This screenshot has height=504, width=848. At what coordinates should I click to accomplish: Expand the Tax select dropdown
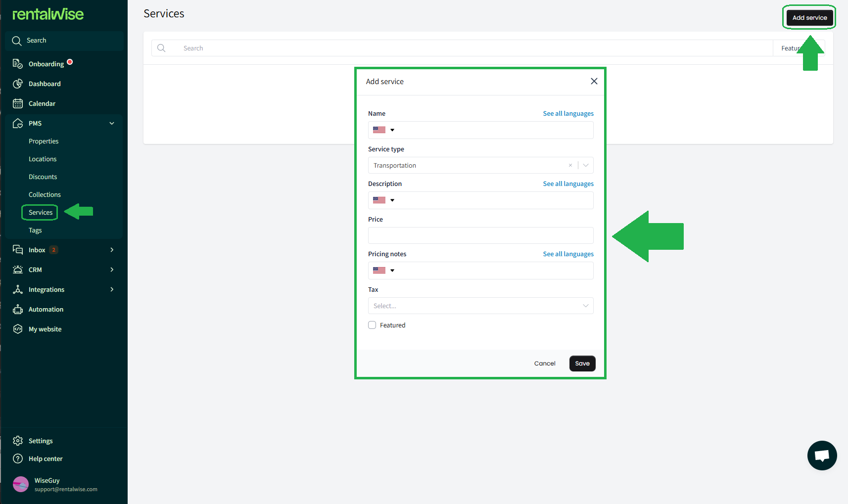click(586, 306)
